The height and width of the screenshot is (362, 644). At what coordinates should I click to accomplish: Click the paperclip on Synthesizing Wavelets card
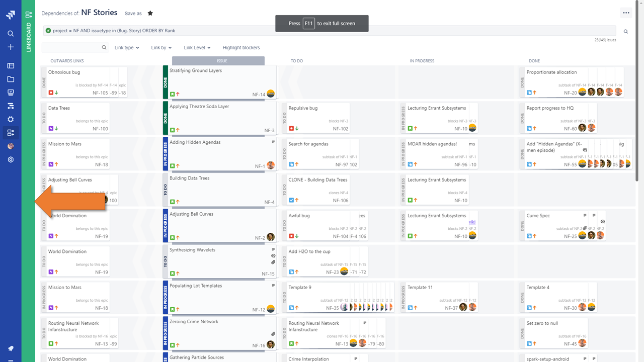coord(273,262)
